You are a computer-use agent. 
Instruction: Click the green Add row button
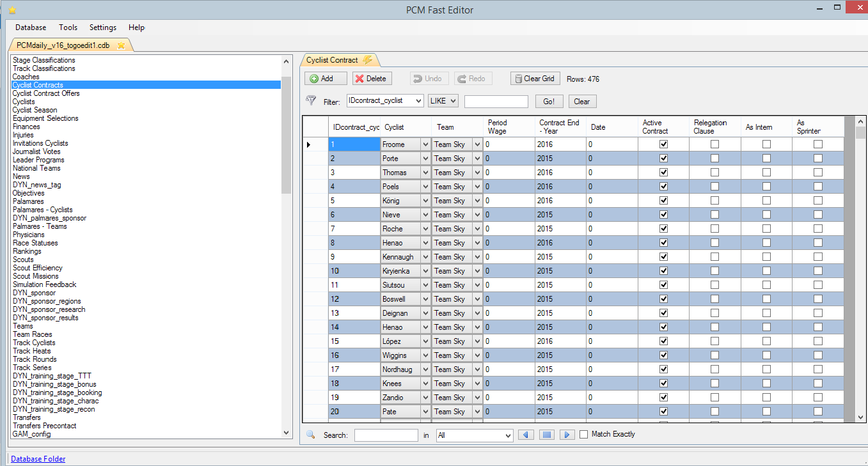tap(326, 79)
